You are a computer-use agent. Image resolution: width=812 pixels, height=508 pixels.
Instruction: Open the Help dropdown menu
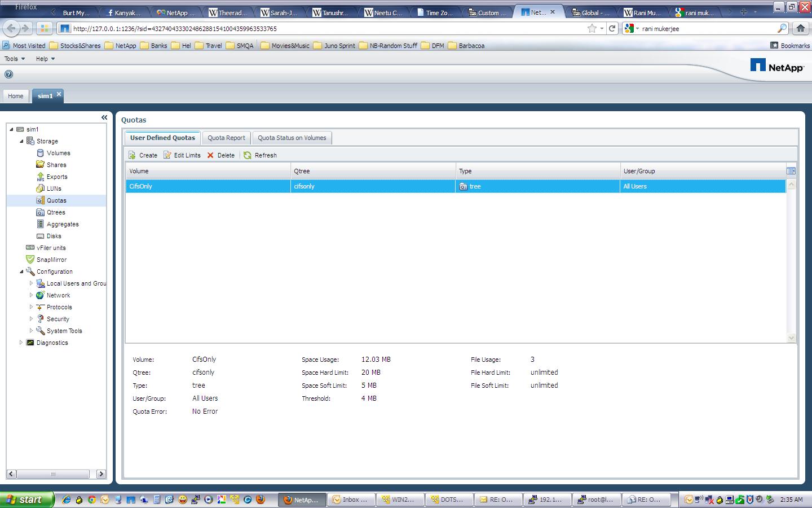(45, 59)
